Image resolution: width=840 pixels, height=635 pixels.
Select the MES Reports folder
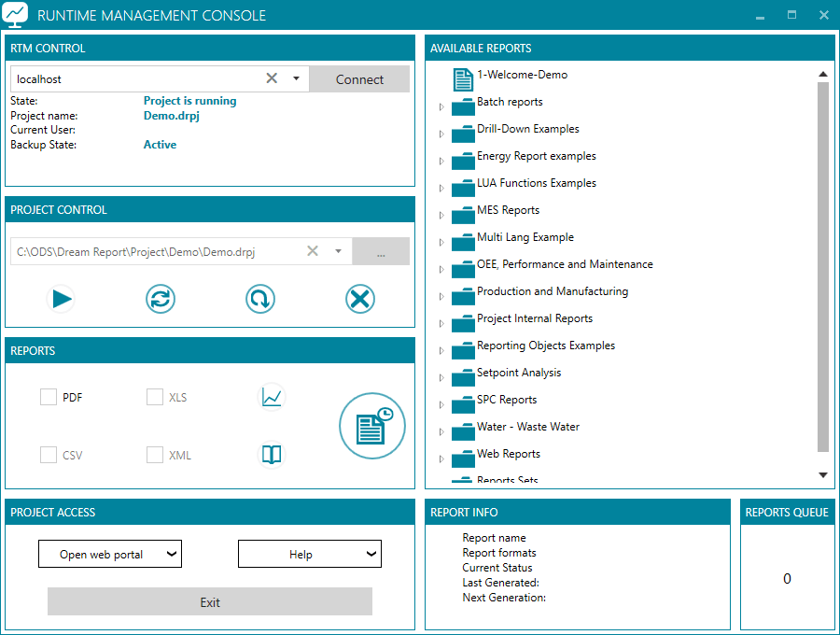click(508, 211)
